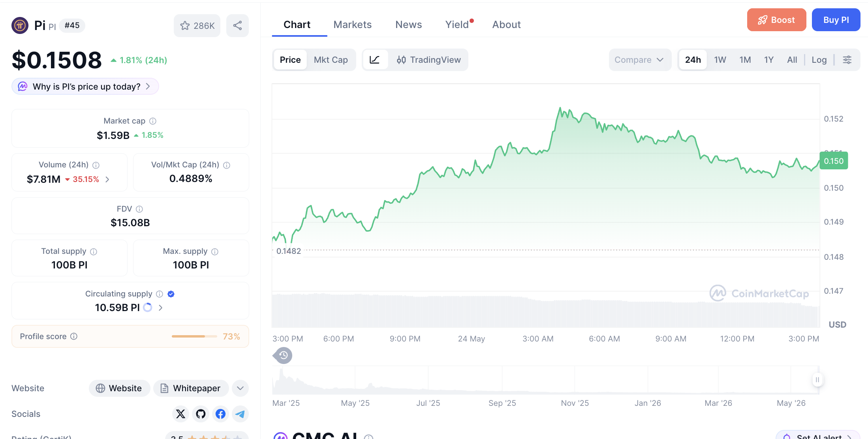Click the AI icon in price question pill
The width and height of the screenshot is (868, 439).
(23, 86)
